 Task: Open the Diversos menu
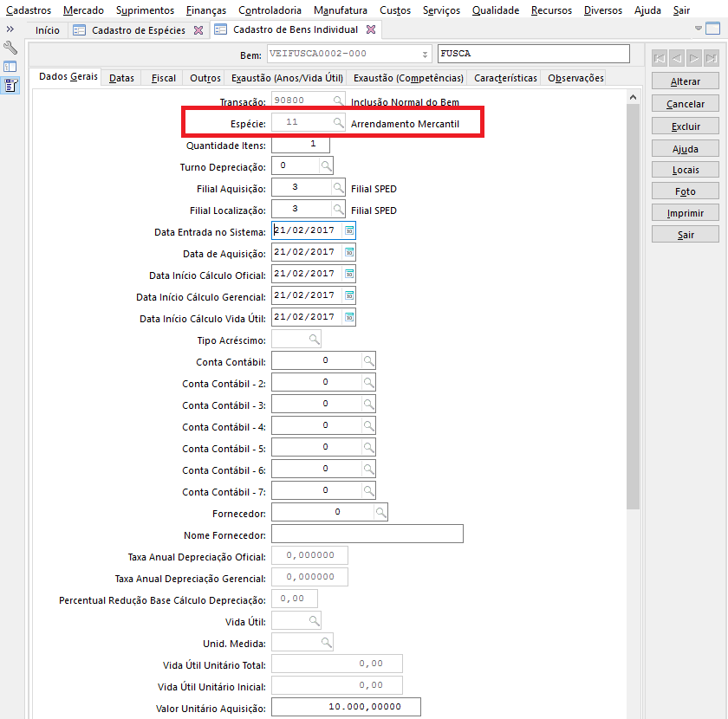click(x=602, y=10)
